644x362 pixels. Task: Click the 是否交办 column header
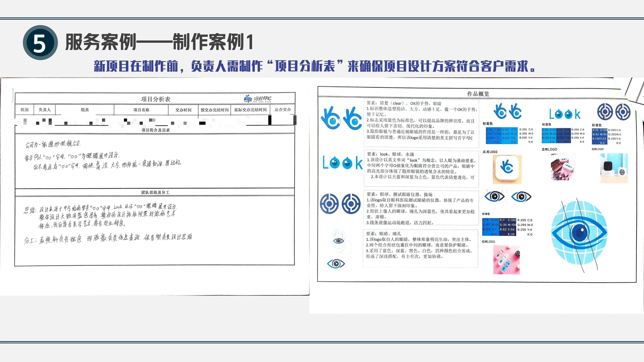pos(283,109)
